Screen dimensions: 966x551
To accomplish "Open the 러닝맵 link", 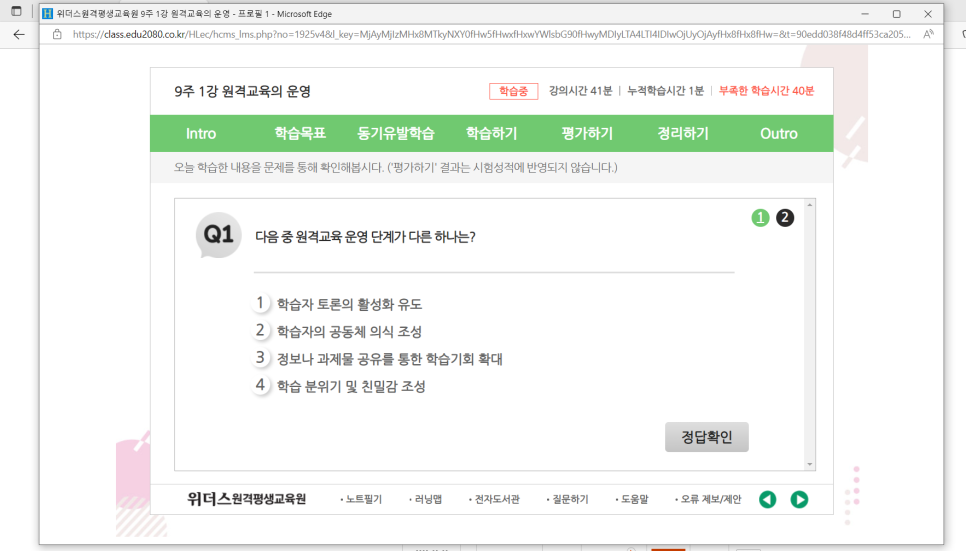I will [x=425, y=499].
